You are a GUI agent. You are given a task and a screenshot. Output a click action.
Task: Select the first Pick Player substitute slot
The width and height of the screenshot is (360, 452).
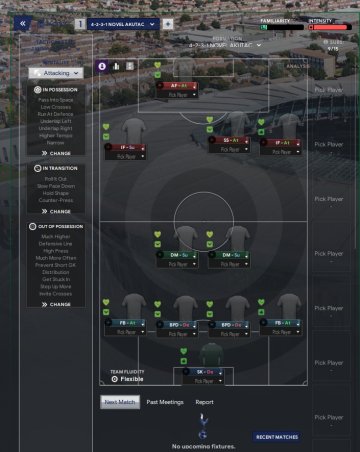coord(329,90)
